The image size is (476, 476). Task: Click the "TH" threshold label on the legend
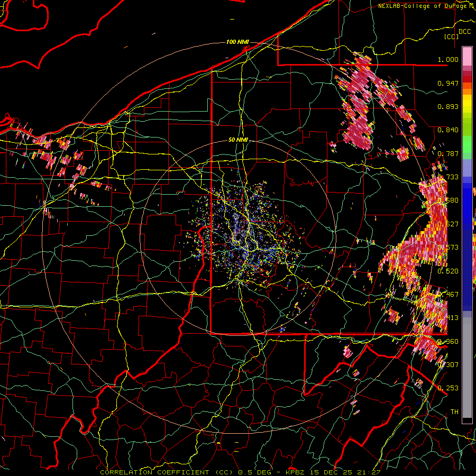[454, 411]
